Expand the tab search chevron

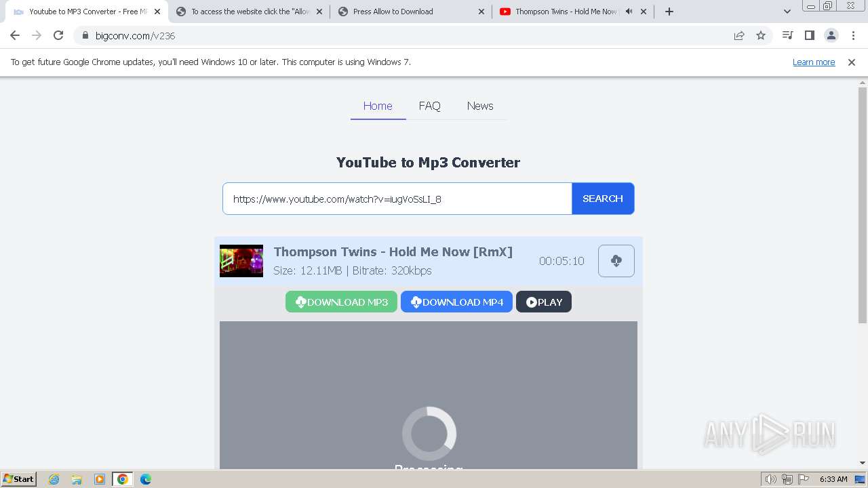click(x=787, y=12)
